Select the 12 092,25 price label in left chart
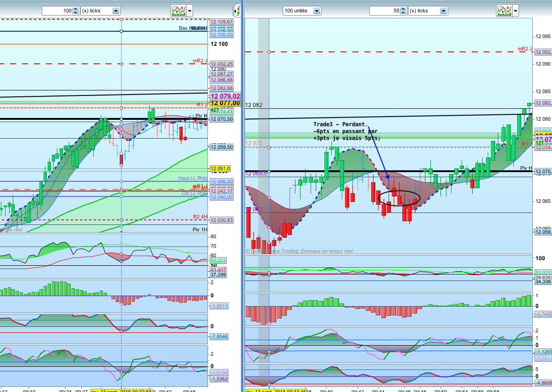 pos(222,64)
